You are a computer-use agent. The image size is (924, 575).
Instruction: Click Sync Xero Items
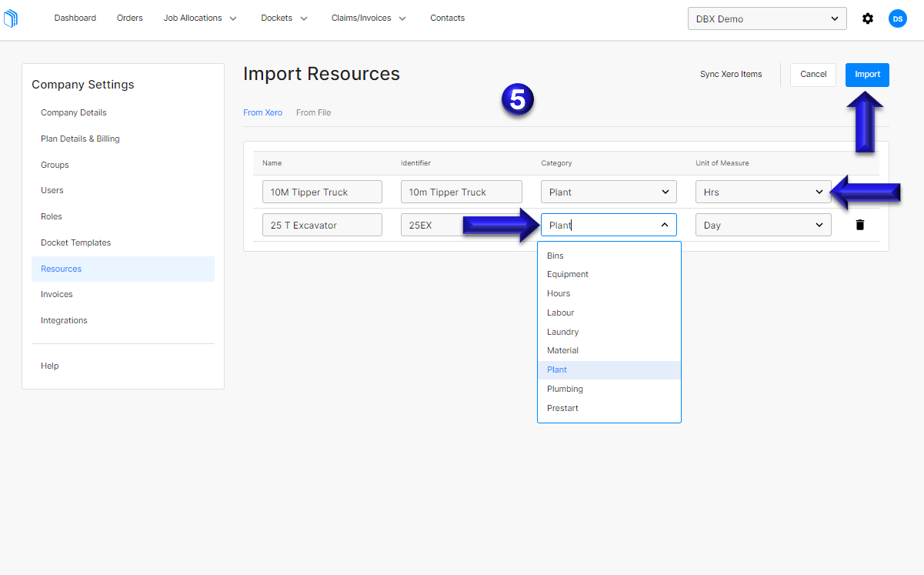tap(730, 74)
